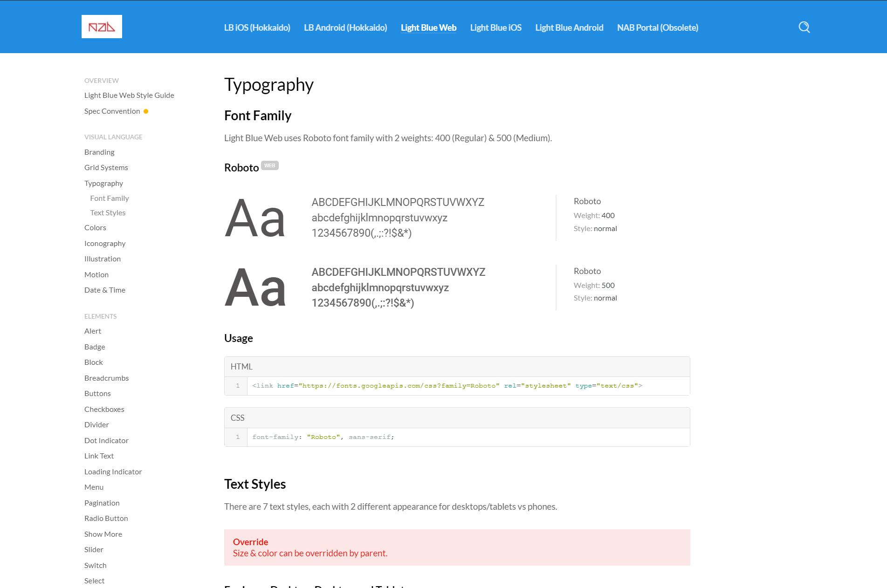887x588 pixels.
Task: Open Iconography in the sidebar
Action: coord(105,243)
